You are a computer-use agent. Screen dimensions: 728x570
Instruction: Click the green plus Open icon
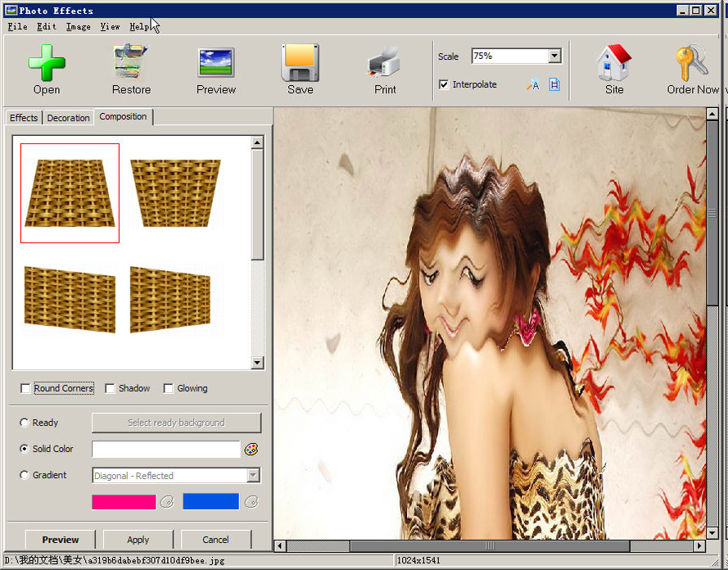47,63
